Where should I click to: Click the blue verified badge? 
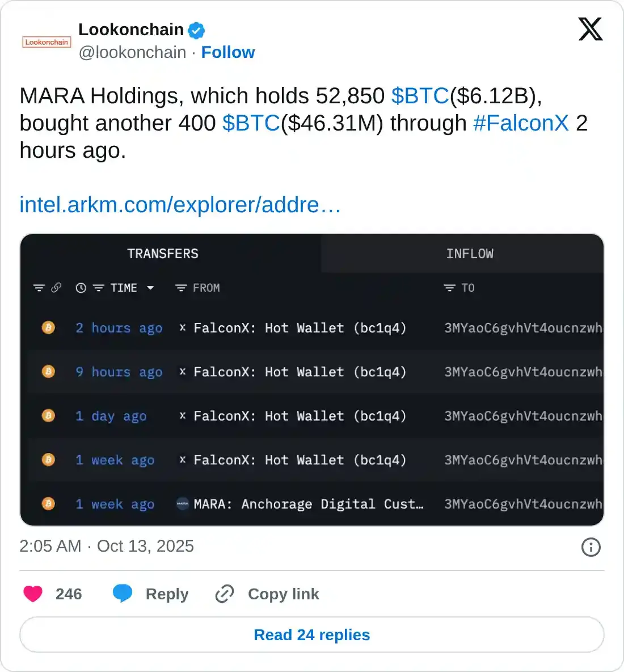[x=196, y=30]
